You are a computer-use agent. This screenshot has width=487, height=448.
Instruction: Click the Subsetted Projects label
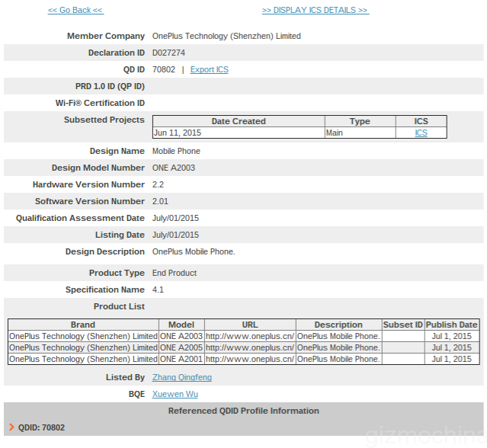click(104, 120)
